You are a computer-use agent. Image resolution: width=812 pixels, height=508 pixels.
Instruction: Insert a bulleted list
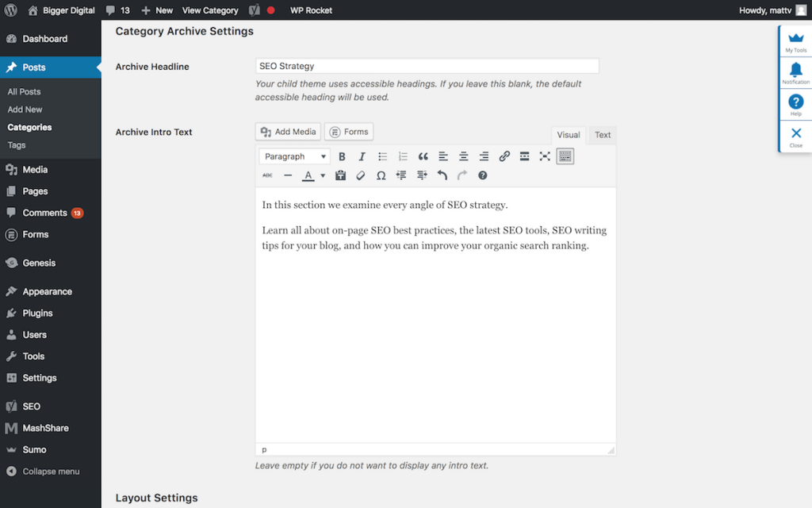(x=383, y=156)
